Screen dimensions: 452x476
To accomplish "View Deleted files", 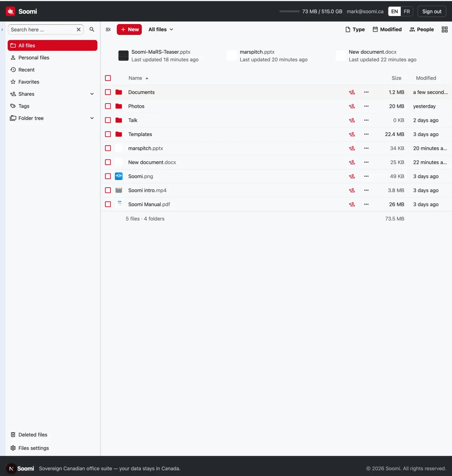I will tap(53, 435).
